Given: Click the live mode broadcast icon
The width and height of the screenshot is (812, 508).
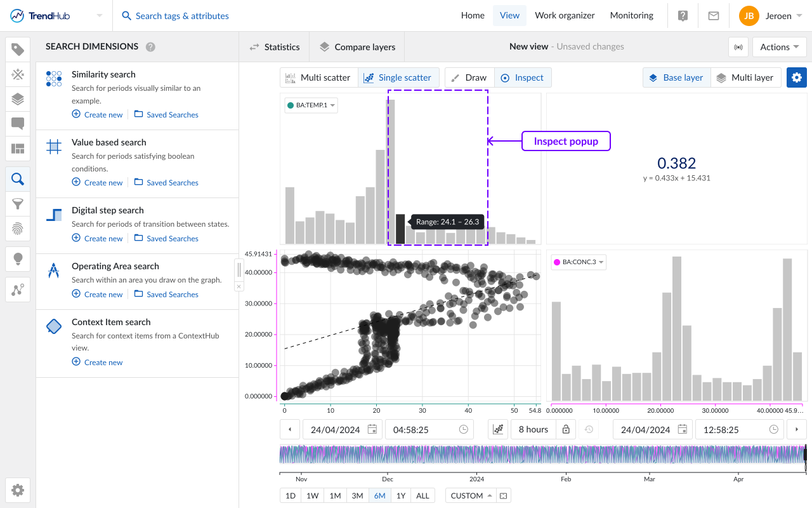Looking at the screenshot, I should point(738,47).
